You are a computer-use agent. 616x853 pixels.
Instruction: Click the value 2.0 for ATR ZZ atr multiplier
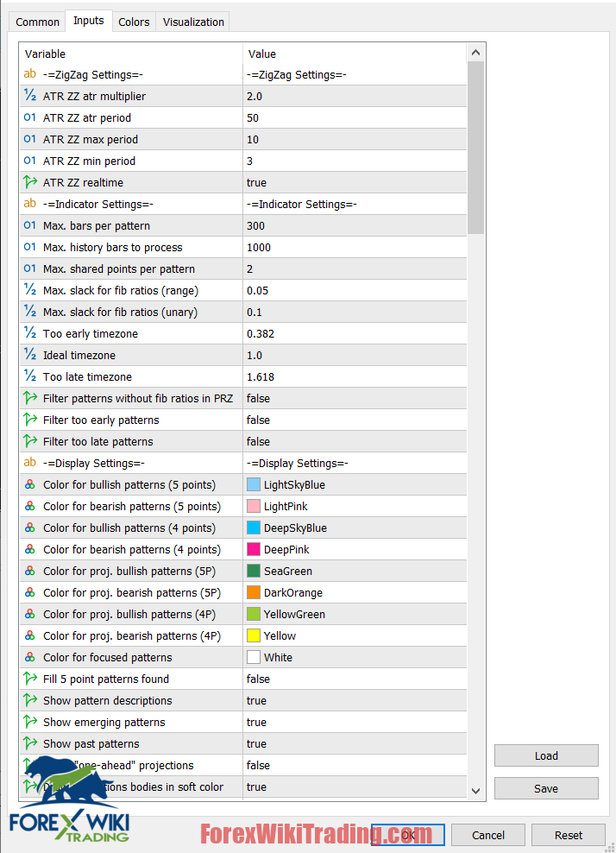coord(255,97)
